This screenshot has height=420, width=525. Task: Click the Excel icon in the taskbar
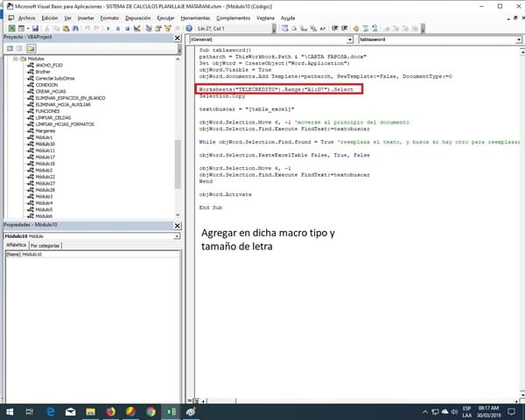click(x=171, y=410)
